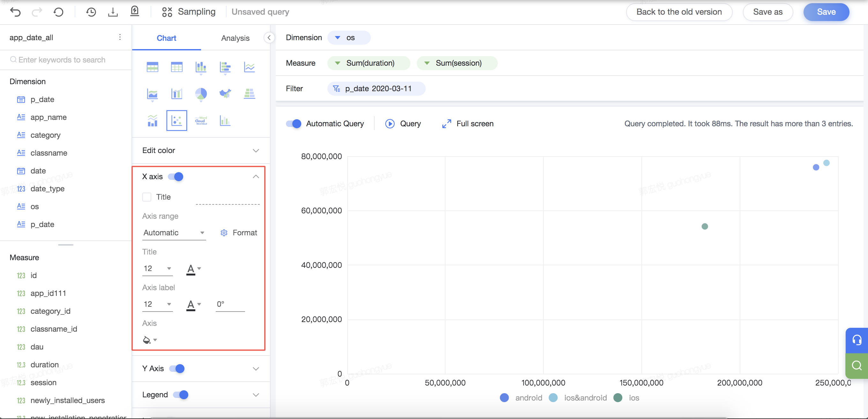Collapse the chart configuration panel arrow

pyautogui.click(x=269, y=38)
